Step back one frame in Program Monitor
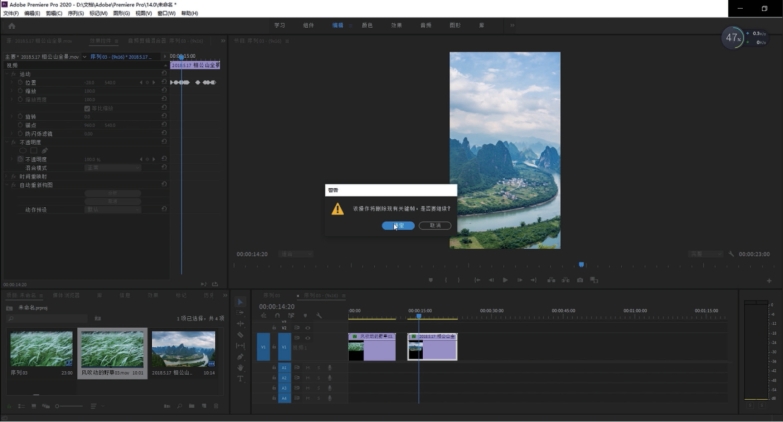This screenshot has width=783, height=422. 491,280
